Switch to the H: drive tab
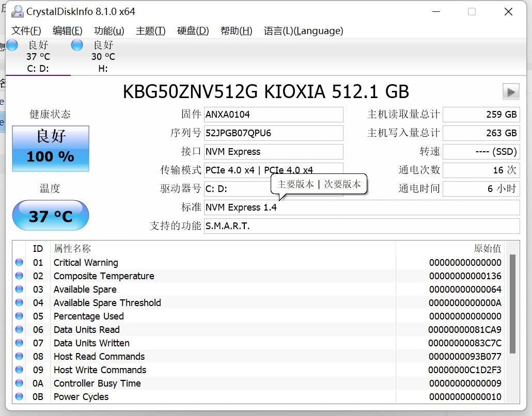The height and width of the screenshot is (416, 532). pyautogui.click(x=103, y=56)
